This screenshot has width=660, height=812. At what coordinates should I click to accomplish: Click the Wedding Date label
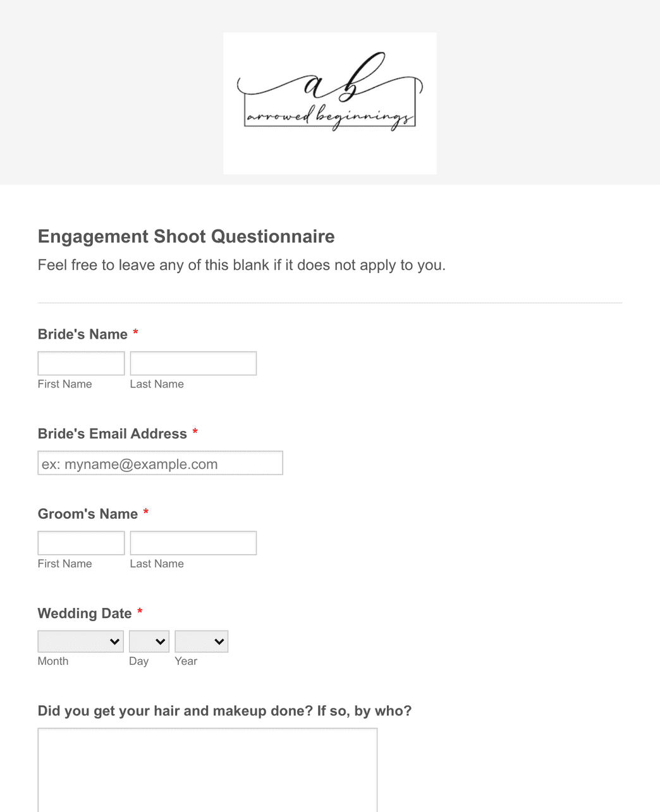(85, 613)
